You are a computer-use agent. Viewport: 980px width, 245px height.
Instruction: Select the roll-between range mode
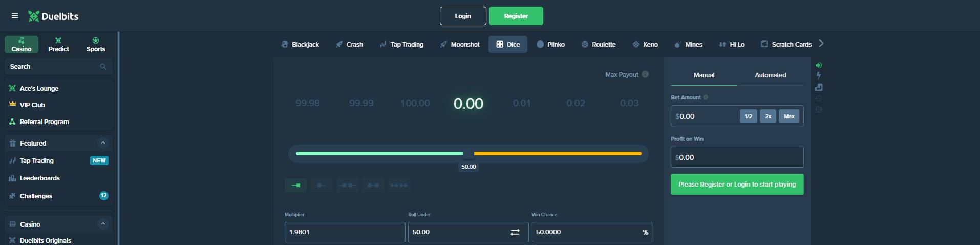pos(373,185)
